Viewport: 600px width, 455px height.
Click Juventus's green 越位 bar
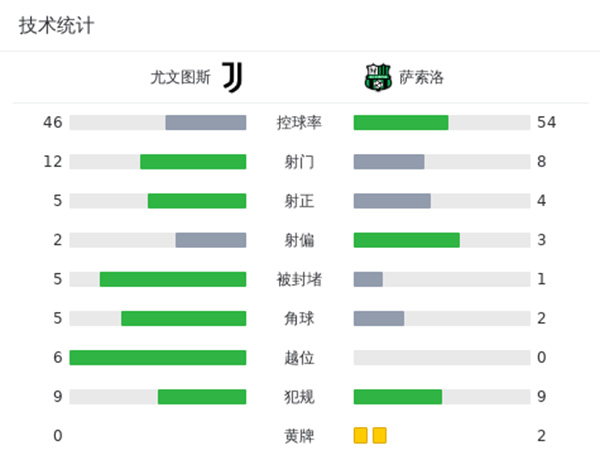tap(158, 357)
